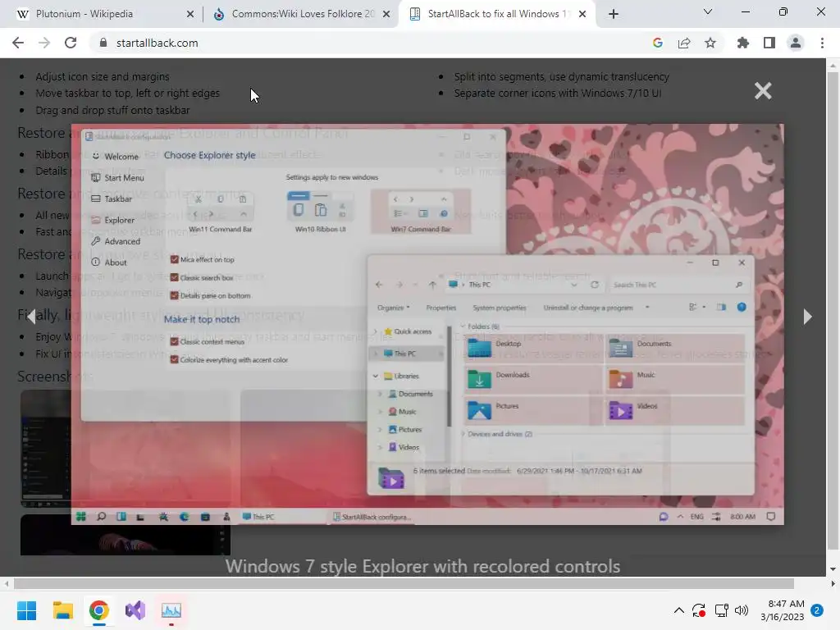Expand Quick access in preview Explorer tree
The width and height of the screenshot is (840, 630).
(376, 331)
